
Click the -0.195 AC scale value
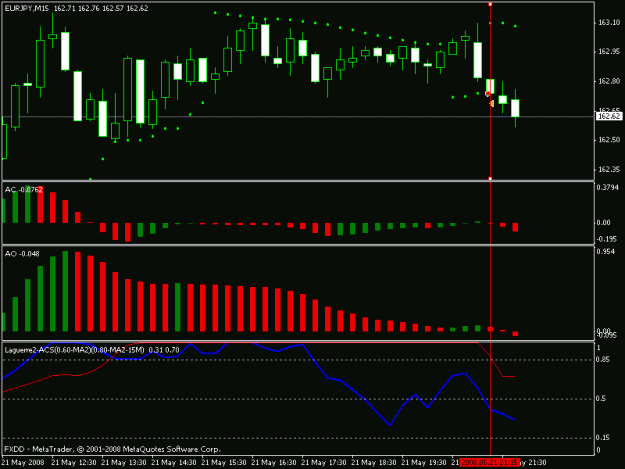coord(607,239)
